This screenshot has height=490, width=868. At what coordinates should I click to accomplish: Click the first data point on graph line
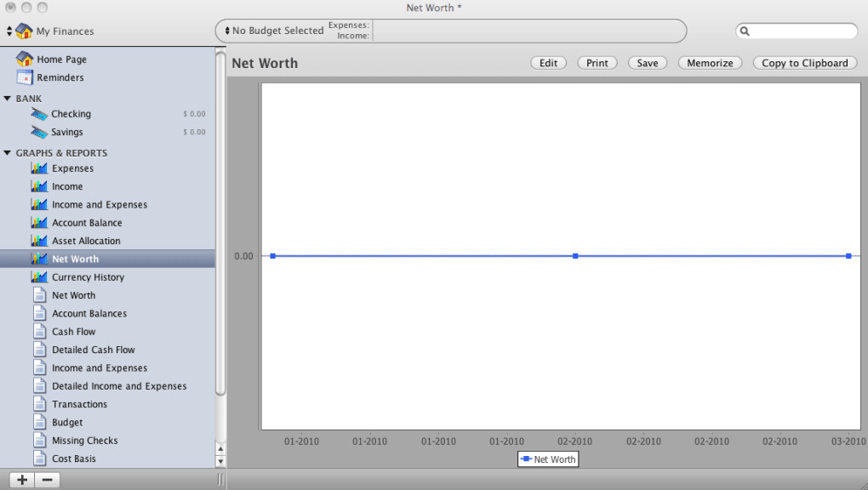coord(273,256)
